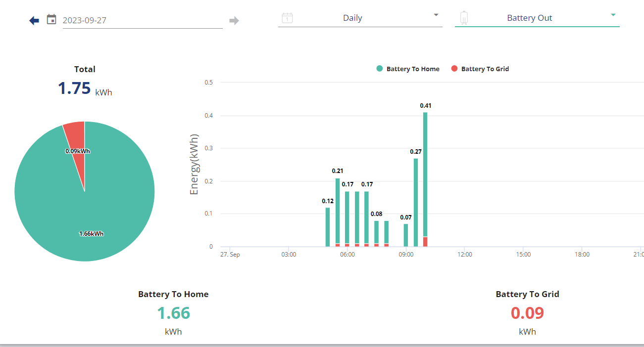Click the 18:00 x-axis label
This screenshot has height=347, width=644.
582,255
